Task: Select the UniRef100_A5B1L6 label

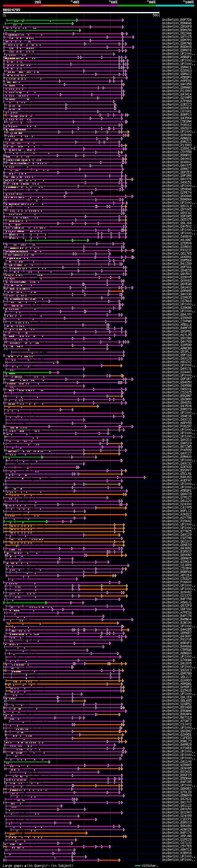Action: tap(177, 325)
